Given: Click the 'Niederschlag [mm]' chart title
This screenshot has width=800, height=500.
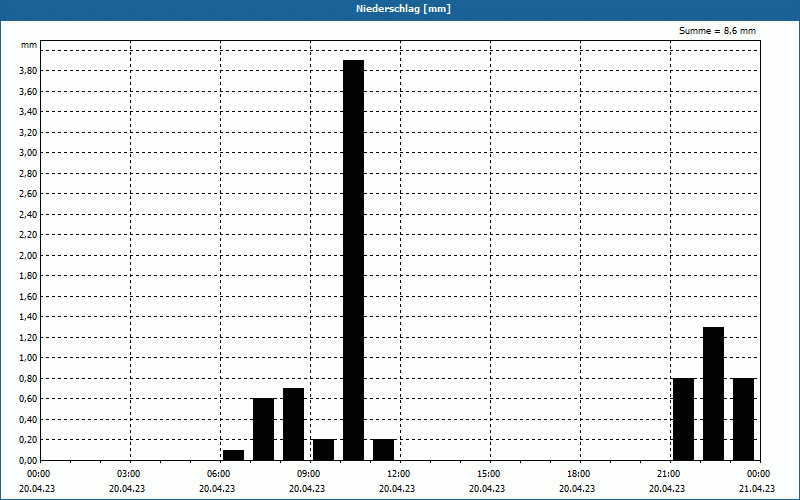Looking at the screenshot, I should tap(403, 9).
